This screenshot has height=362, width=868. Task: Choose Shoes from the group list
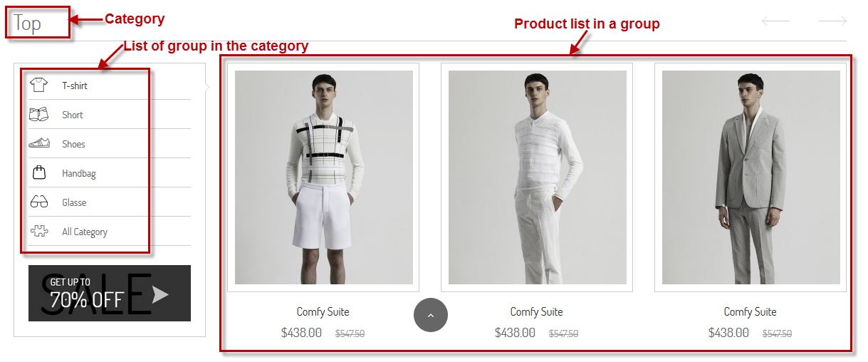tap(73, 144)
